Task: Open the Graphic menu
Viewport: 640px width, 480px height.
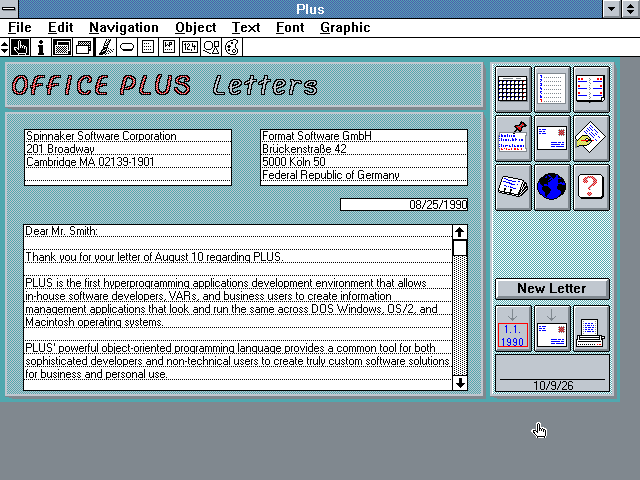Action: 345,28
